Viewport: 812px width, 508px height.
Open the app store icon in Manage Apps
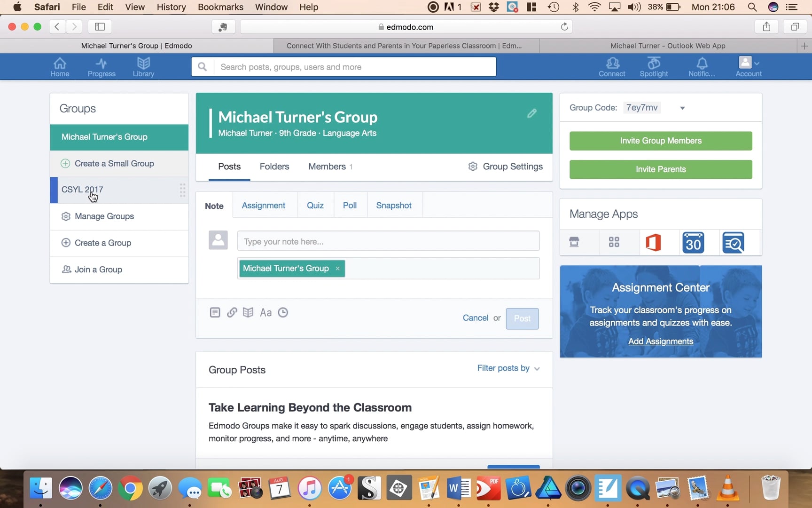tap(574, 242)
